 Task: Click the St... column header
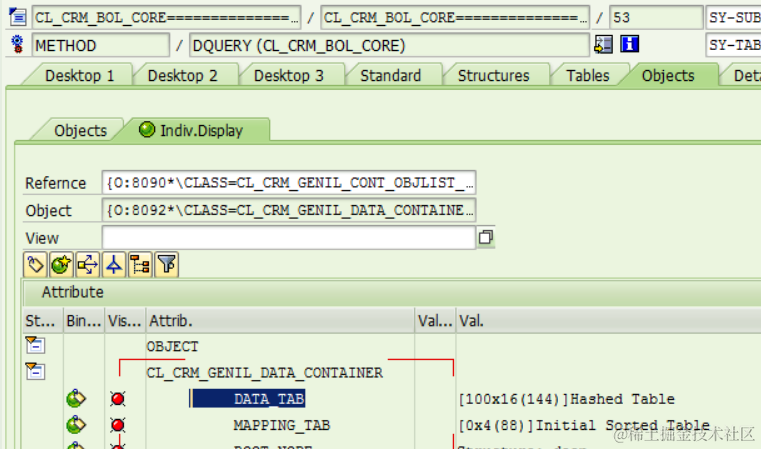[43, 320]
